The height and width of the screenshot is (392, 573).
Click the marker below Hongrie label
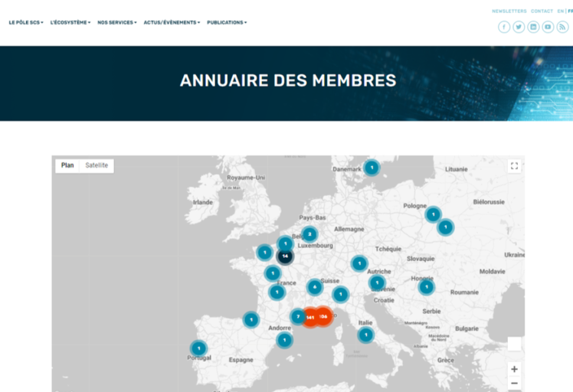pos(426,287)
